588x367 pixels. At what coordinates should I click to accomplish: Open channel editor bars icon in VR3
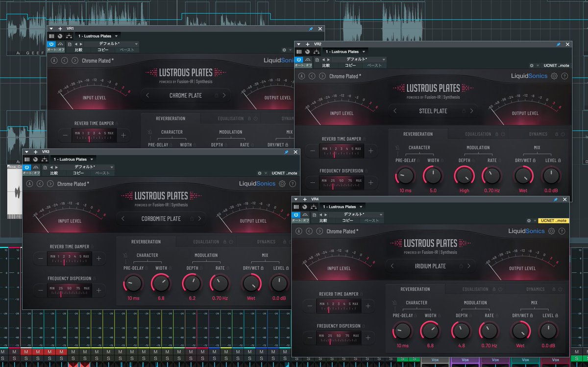(27, 159)
